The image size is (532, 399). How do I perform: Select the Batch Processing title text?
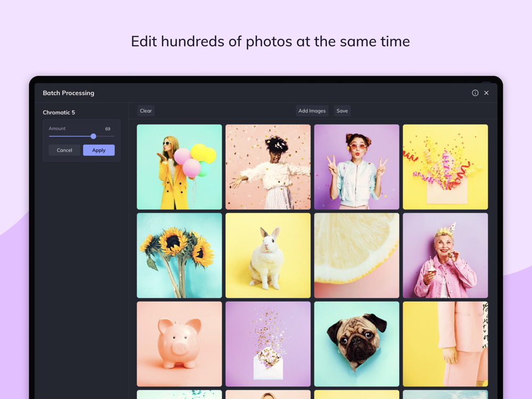click(69, 93)
